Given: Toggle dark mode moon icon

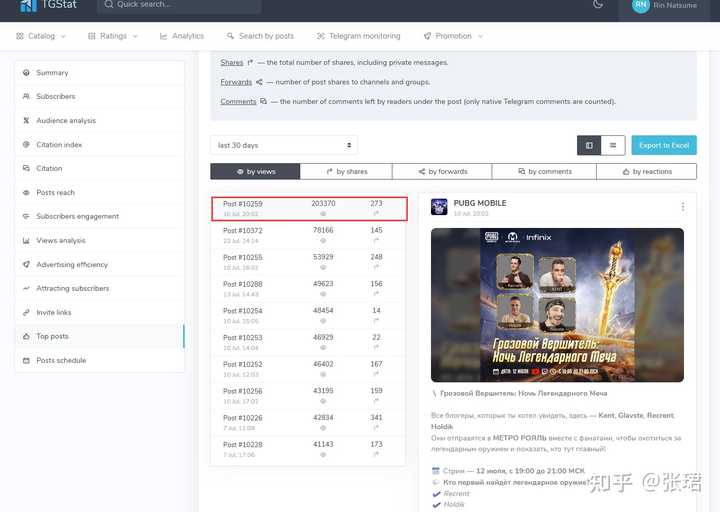Looking at the screenshot, I should [598, 5].
